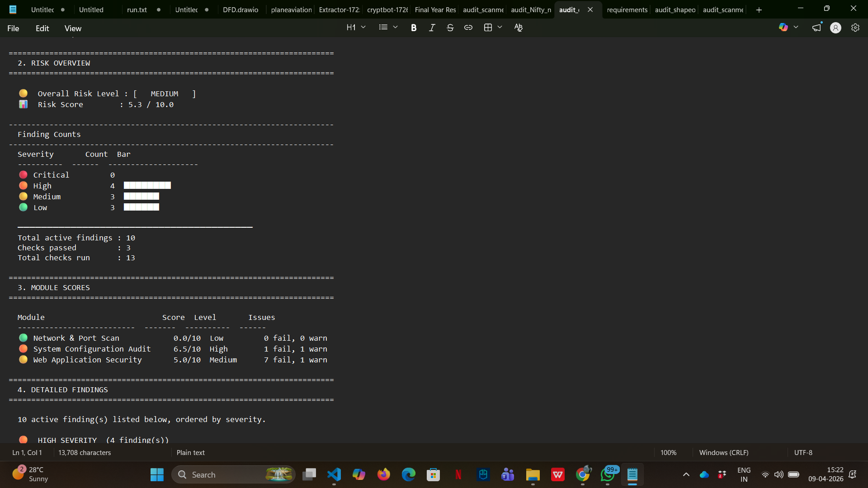Expand the table insert dropdown

pyautogui.click(x=500, y=28)
